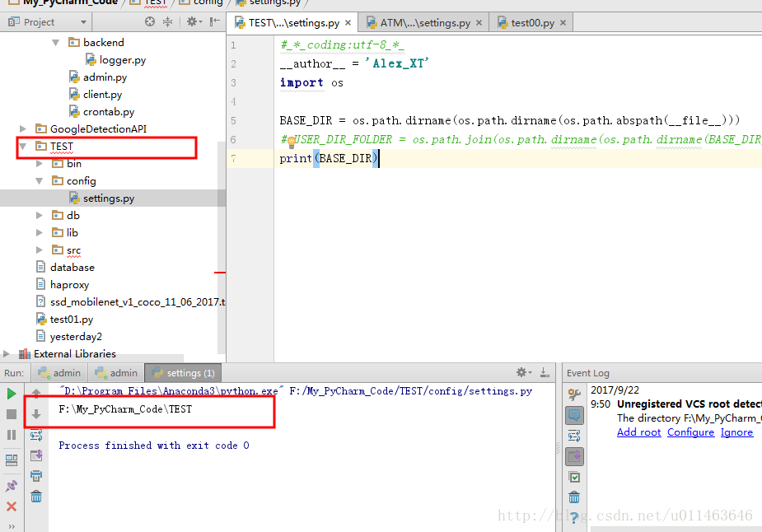The height and width of the screenshot is (532, 762).
Task: Open the second admin Run tab
Action: (117, 372)
